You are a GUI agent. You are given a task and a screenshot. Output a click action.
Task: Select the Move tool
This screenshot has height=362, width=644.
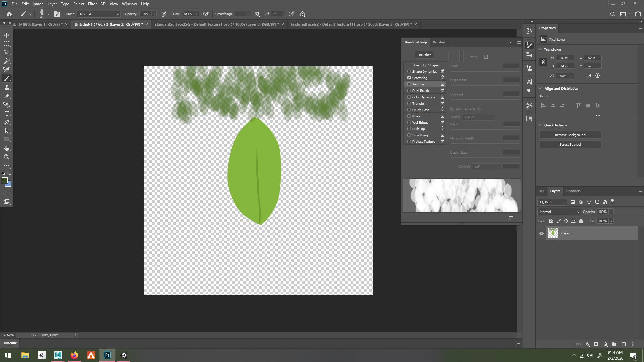coord(7,35)
